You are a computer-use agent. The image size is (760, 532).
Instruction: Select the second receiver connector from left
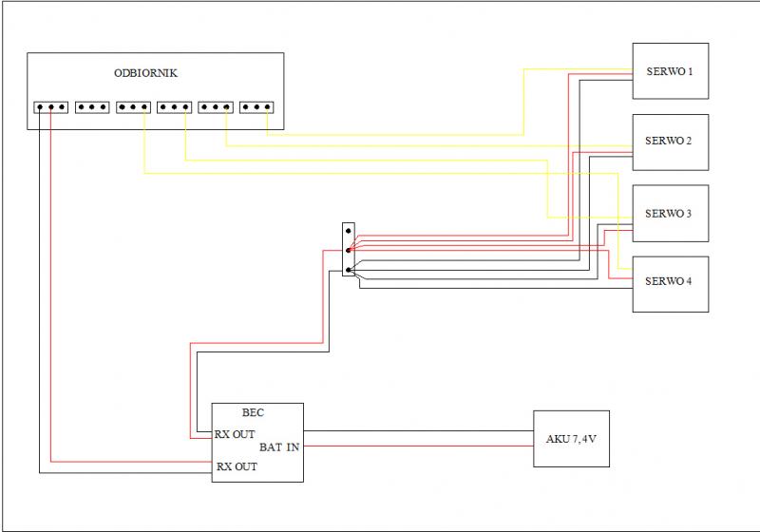click(x=91, y=107)
